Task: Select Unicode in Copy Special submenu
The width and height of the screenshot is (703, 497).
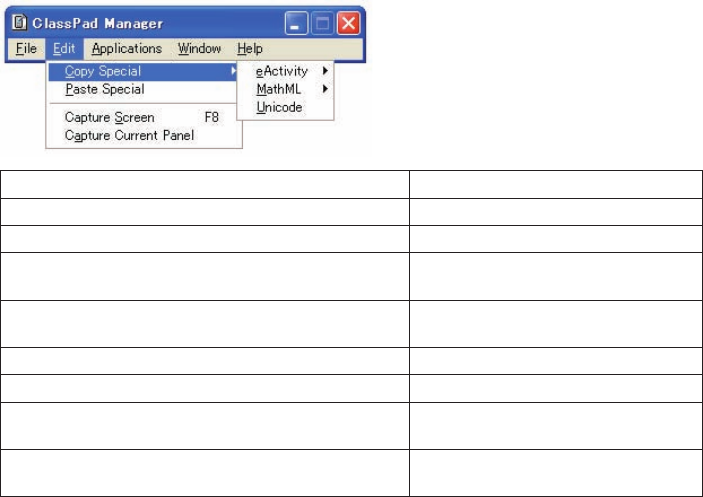Action: 286,108
